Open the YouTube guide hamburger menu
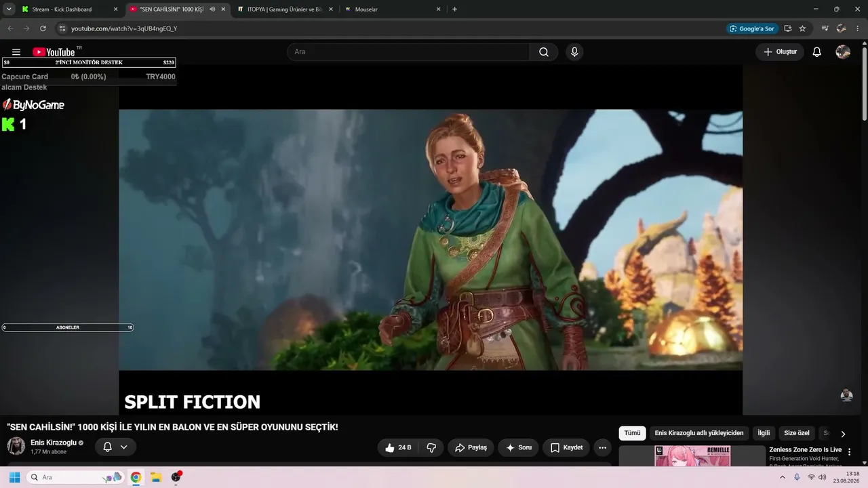 pyautogui.click(x=16, y=52)
